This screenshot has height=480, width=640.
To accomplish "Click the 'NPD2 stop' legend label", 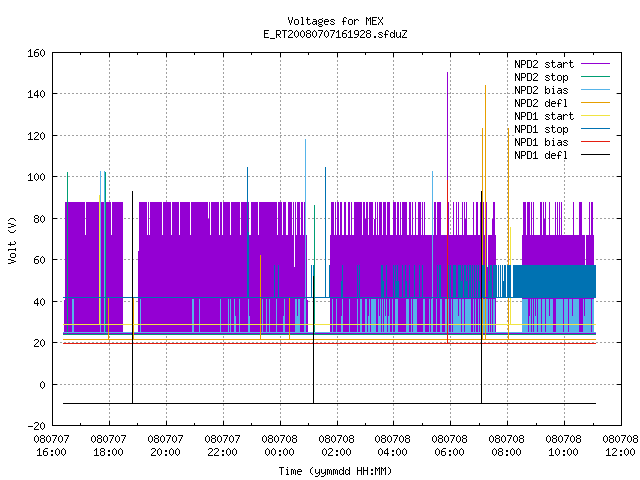I will click(x=541, y=77).
